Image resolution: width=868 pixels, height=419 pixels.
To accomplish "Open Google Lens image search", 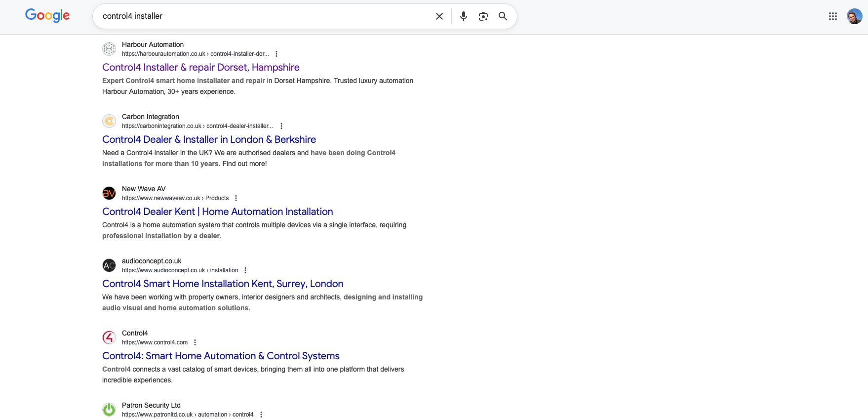I will (483, 16).
